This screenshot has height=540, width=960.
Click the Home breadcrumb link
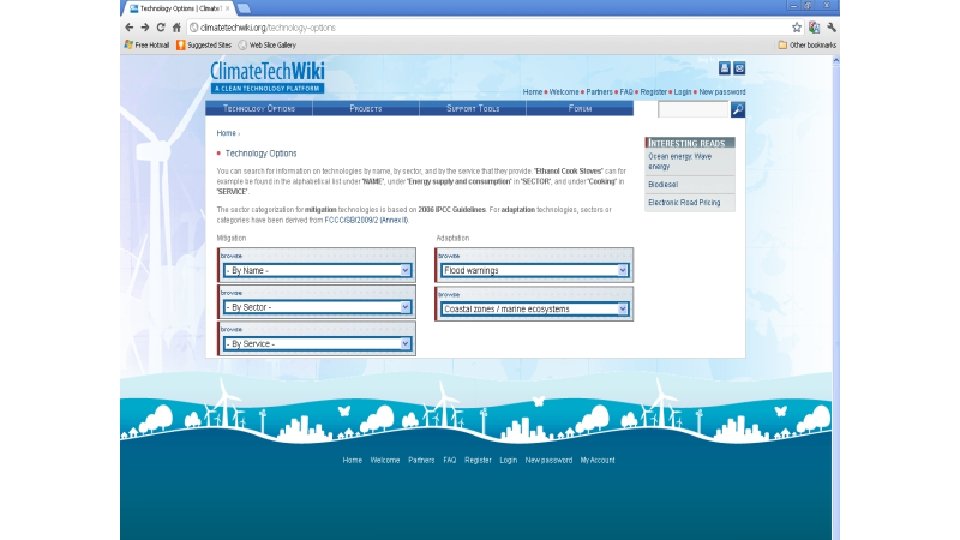click(226, 133)
